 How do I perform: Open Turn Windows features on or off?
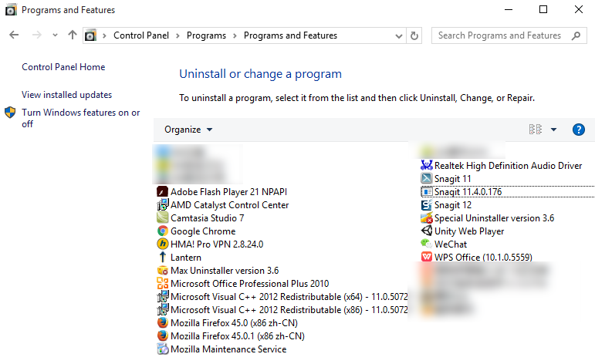pyautogui.click(x=81, y=118)
